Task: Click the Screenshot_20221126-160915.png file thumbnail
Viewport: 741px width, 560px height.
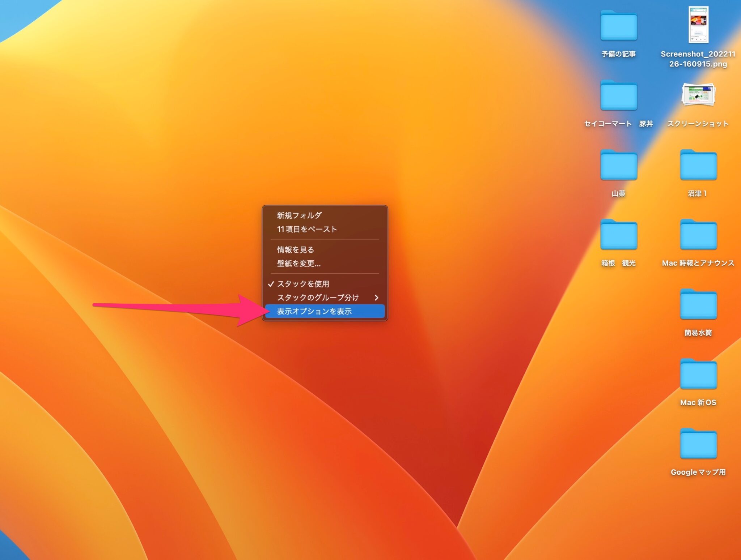Action: pos(698,25)
